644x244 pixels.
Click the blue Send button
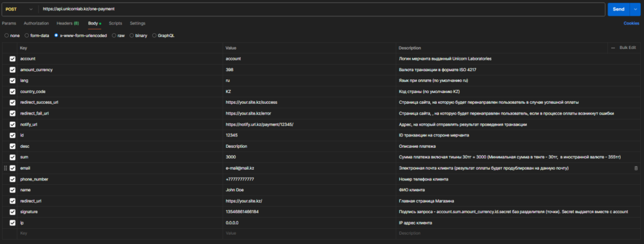click(619, 9)
